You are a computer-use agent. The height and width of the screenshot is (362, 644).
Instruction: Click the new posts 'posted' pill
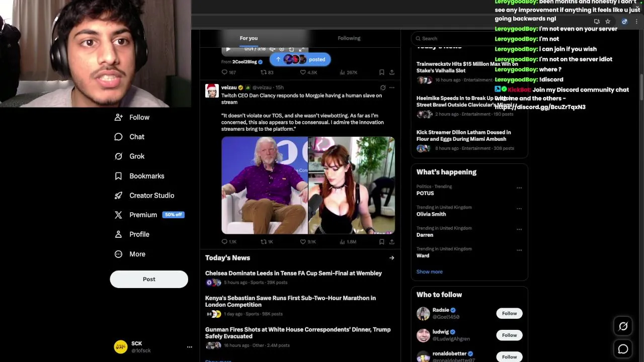point(300,59)
